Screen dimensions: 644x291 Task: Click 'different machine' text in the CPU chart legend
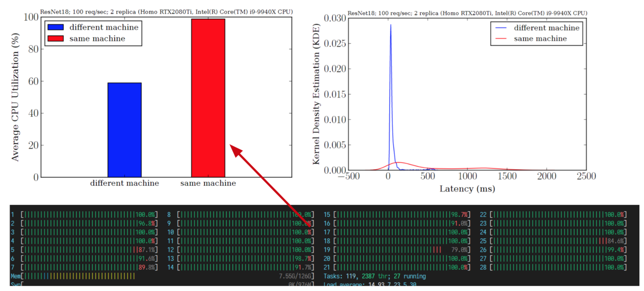click(x=104, y=27)
